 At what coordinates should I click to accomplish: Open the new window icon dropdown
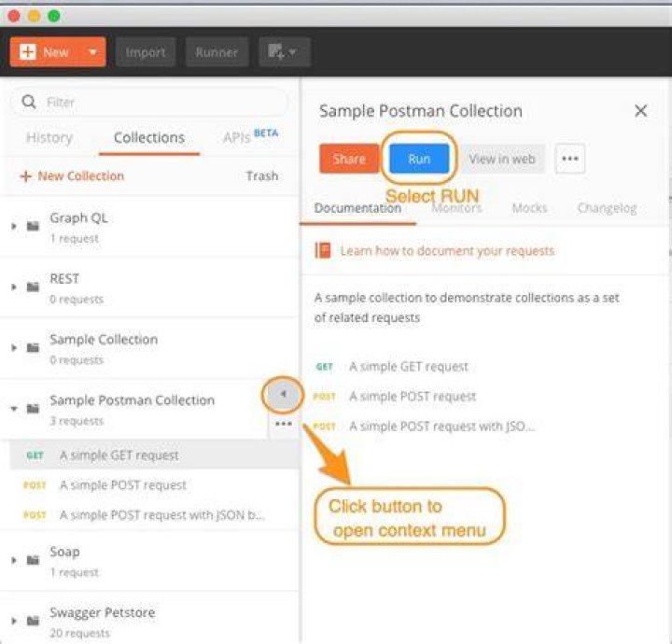(x=285, y=52)
